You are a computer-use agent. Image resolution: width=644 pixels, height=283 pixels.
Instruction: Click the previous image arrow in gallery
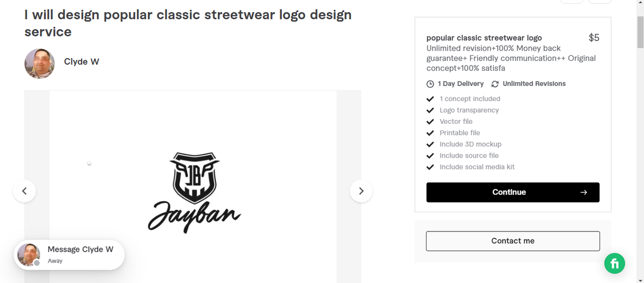24,191
